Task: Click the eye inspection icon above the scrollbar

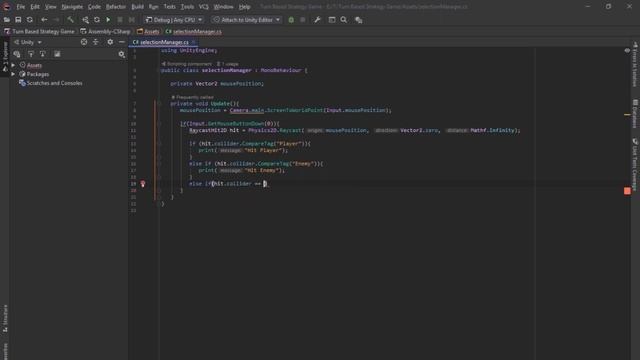Action: click(627, 51)
